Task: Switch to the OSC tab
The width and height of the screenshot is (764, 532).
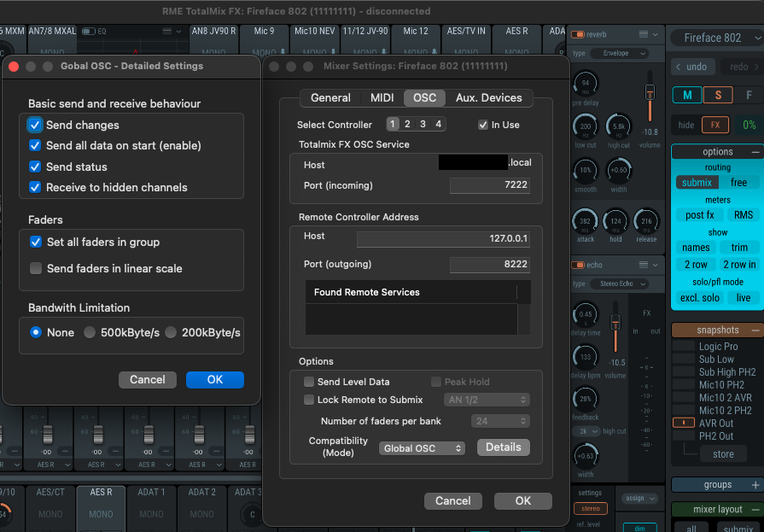Action: point(424,98)
